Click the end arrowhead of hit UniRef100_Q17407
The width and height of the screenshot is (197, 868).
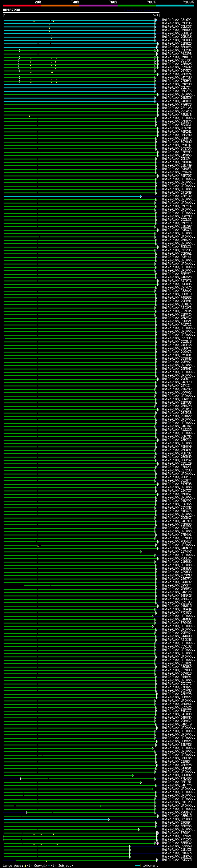coord(141,551)
